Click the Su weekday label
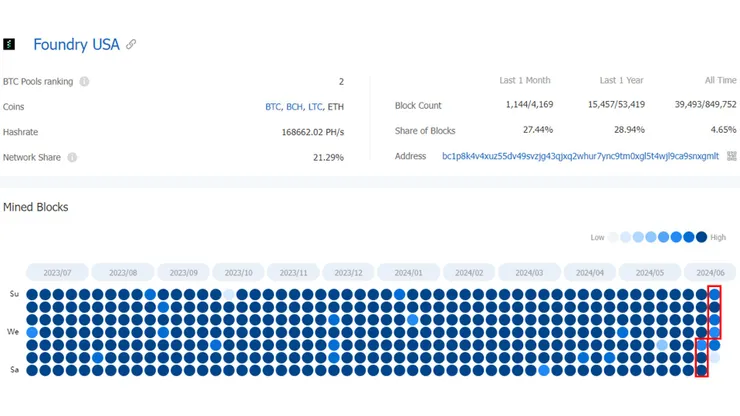This screenshot has height=416, width=740. [14, 294]
